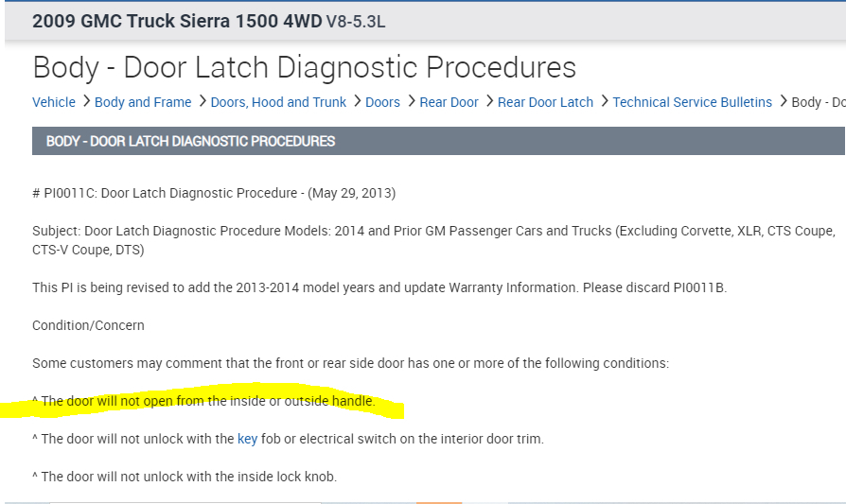This screenshot has width=846, height=504.
Task: Click the chevron after Technical Service Bulletins
Action: pos(782,101)
